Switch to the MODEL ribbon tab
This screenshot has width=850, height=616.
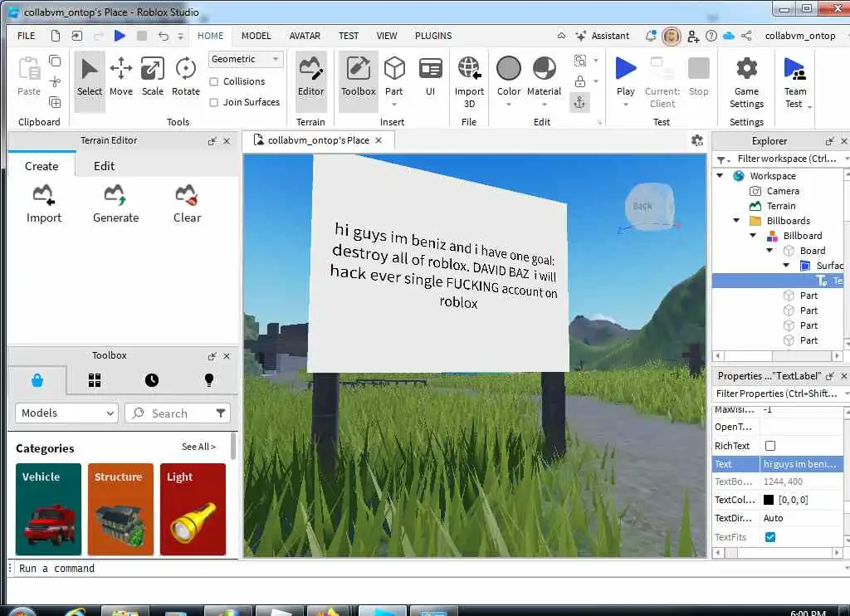tap(256, 36)
